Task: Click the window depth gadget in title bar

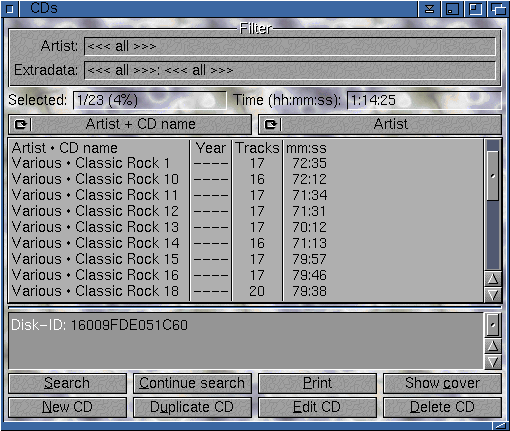Action: pyautogui.click(x=498, y=9)
